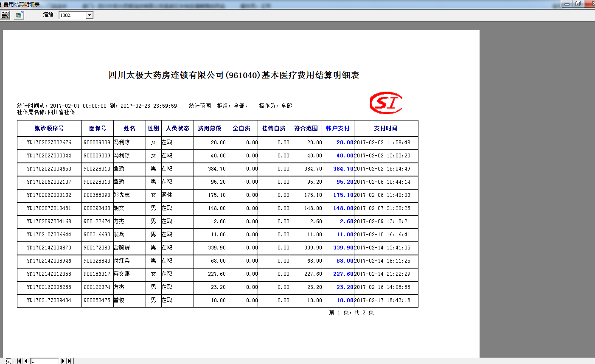
Task: Click the 符合范围 column header
Action: click(306, 128)
